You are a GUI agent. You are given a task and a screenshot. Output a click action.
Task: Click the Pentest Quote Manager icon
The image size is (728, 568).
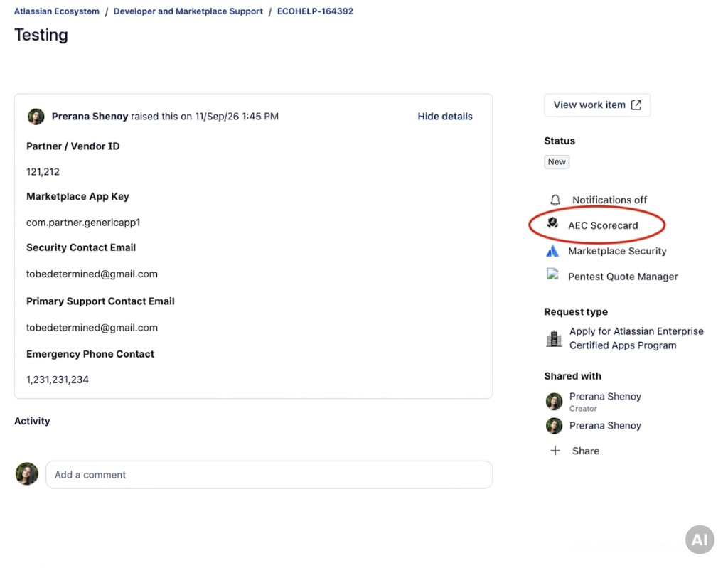[x=552, y=274]
